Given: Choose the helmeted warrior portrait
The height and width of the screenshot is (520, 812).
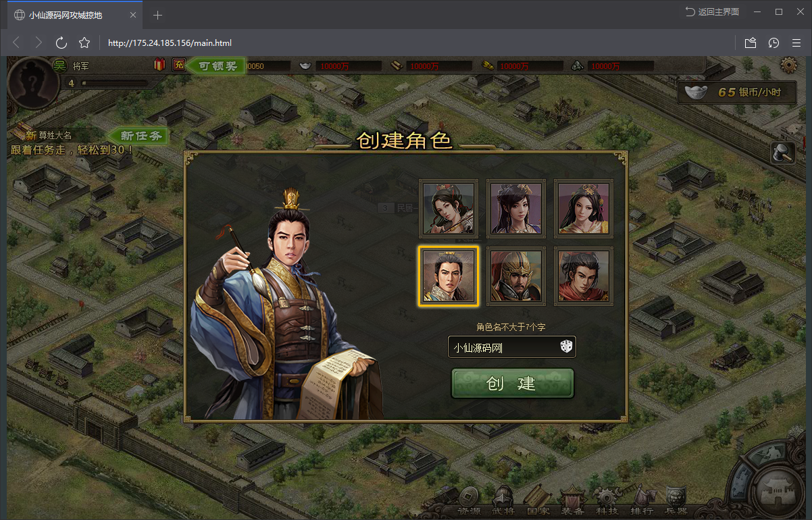Looking at the screenshot, I should point(516,276).
